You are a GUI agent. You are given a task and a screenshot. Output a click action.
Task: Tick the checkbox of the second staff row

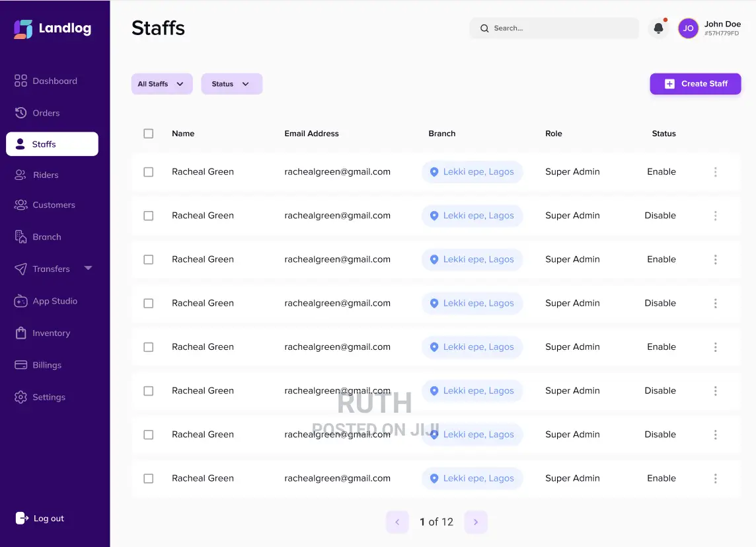click(x=149, y=216)
